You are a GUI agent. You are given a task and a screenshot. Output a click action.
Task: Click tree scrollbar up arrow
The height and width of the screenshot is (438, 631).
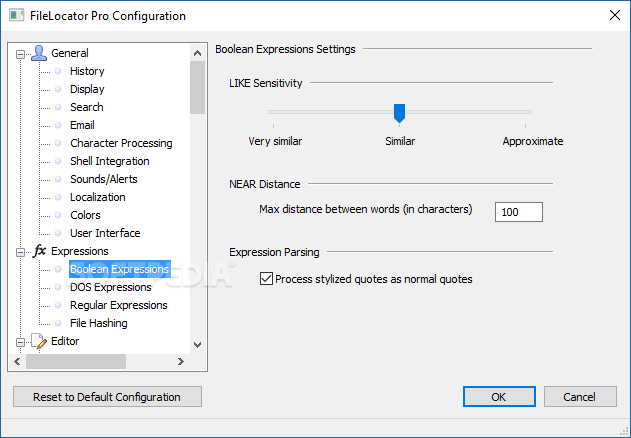tap(197, 53)
